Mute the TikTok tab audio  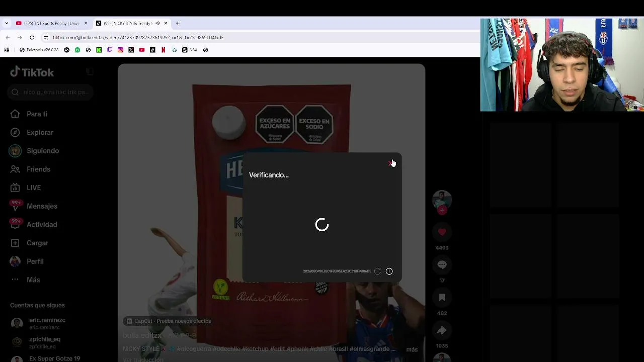(157, 23)
